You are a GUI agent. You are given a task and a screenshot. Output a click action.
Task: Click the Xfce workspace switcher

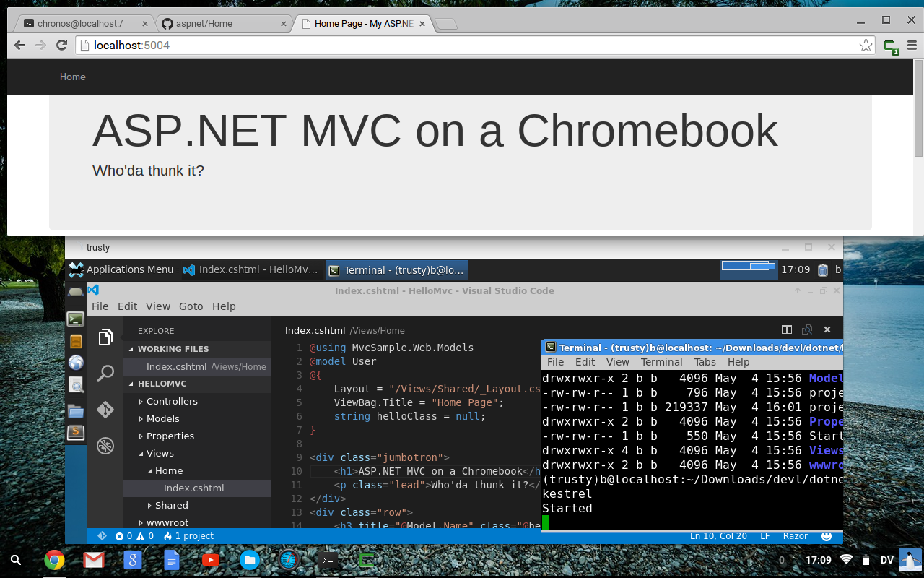click(x=749, y=270)
